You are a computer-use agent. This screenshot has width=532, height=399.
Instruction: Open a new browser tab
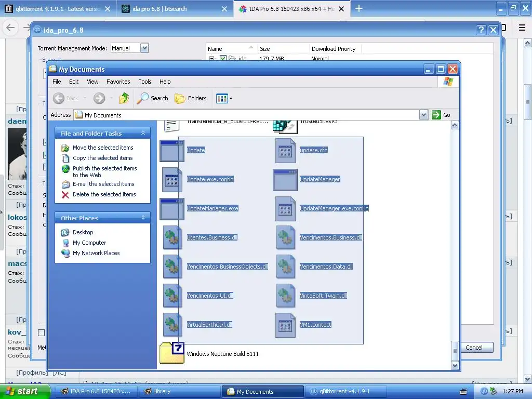[358, 8]
